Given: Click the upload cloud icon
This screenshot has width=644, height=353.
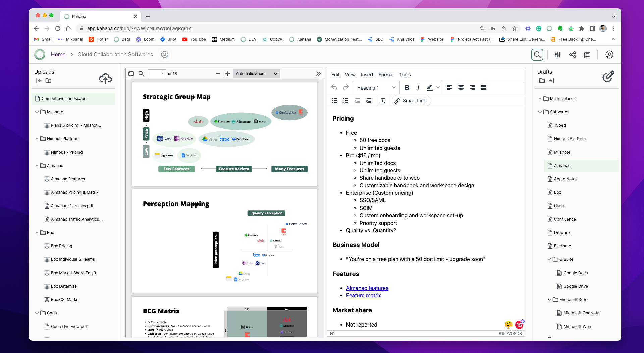Looking at the screenshot, I should pos(105,78).
